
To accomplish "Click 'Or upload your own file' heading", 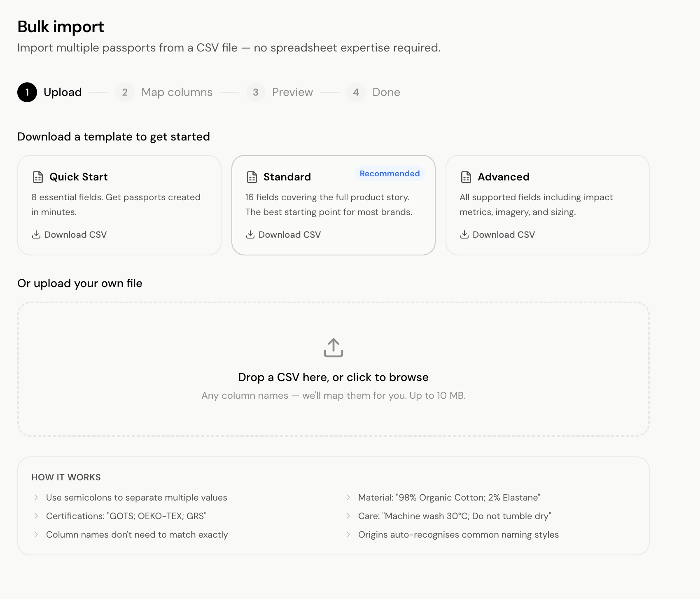I will tap(80, 283).
